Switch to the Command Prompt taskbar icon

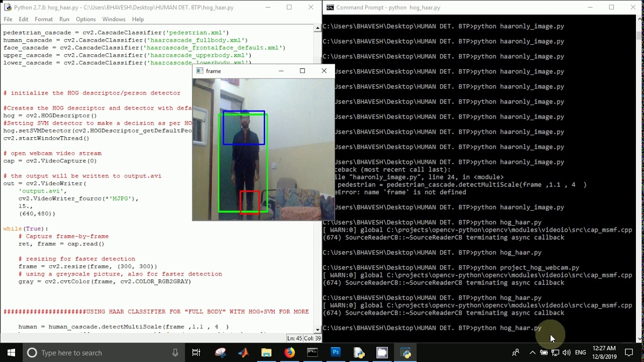tap(312, 353)
